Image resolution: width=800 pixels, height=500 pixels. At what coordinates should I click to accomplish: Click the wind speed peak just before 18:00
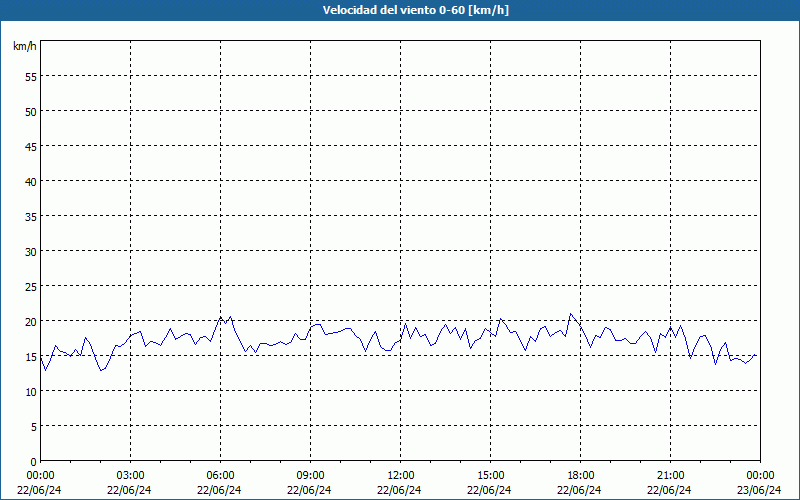[x=571, y=314]
